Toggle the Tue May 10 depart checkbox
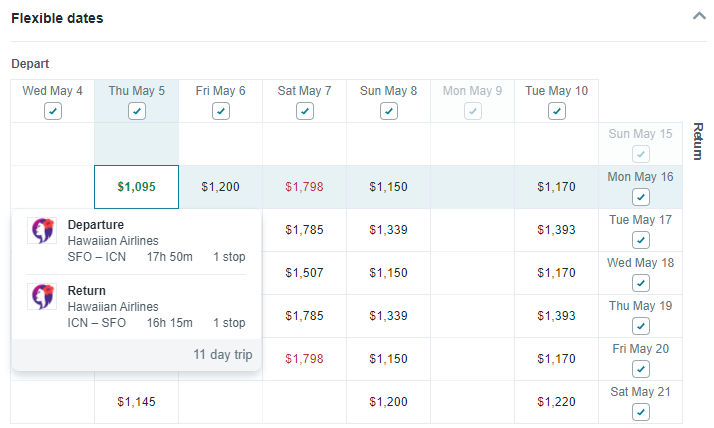Viewport: 714px width, 428px height. [x=556, y=111]
